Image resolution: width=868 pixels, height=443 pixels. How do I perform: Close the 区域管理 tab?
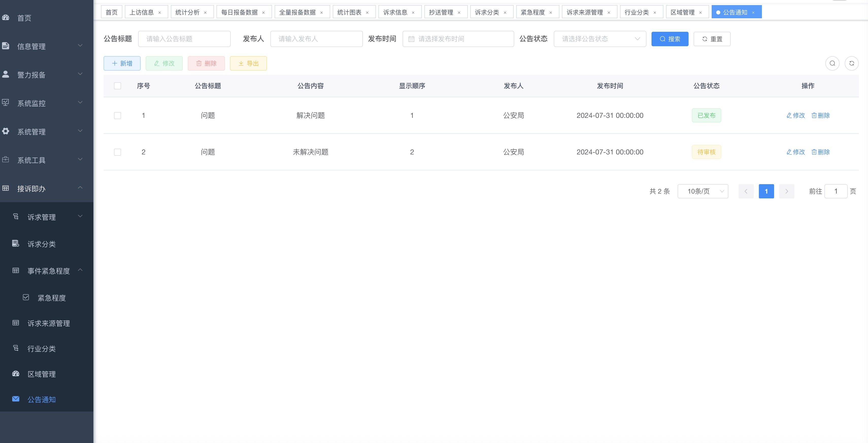pyautogui.click(x=700, y=13)
